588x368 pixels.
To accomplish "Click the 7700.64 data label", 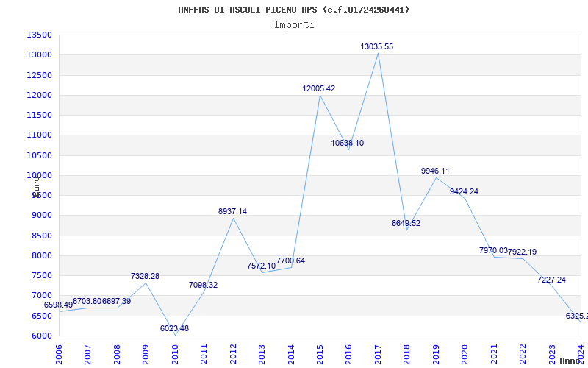I will pos(290,261).
